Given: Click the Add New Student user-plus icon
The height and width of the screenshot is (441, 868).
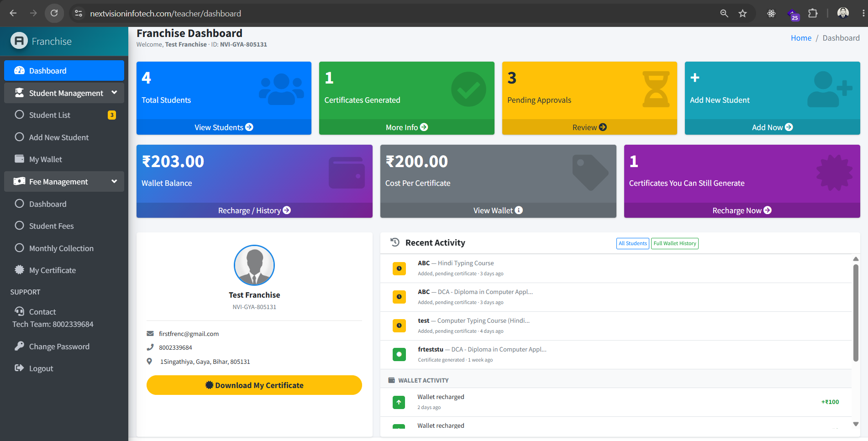Looking at the screenshot, I should coord(830,89).
